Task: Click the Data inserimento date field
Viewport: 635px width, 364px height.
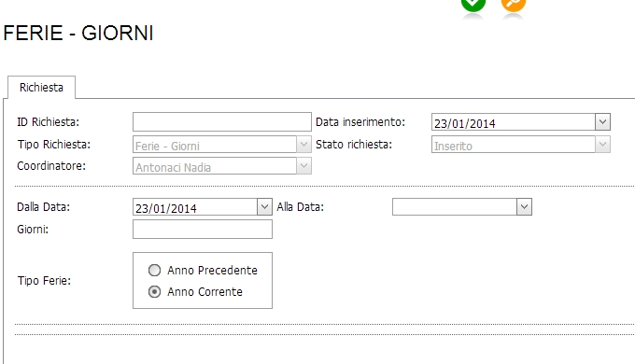Action: coord(513,122)
